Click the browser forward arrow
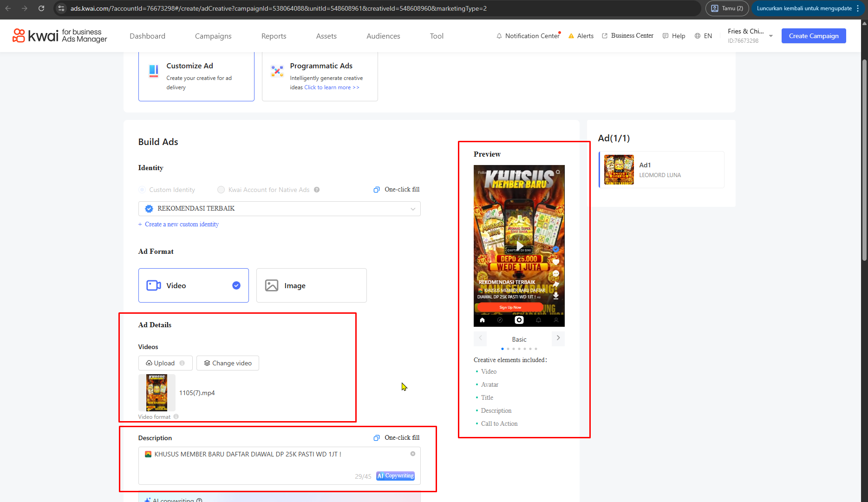868x502 pixels. 24,8
